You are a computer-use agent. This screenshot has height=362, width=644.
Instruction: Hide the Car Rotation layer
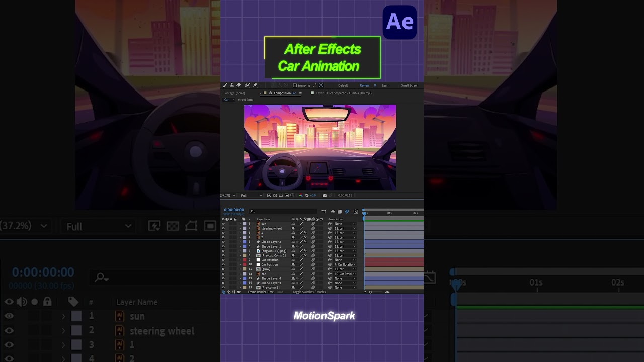click(x=223, y=260)
